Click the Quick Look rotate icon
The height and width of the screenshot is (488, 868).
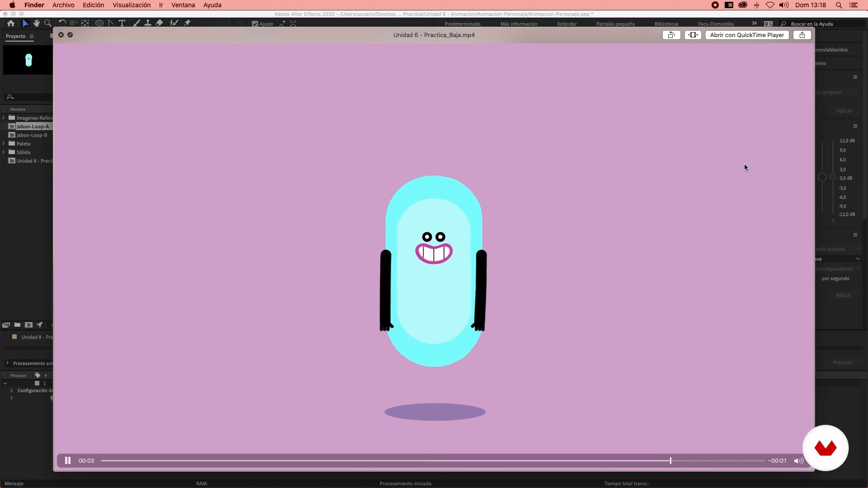pyautogui.click(x=671, y=35)
